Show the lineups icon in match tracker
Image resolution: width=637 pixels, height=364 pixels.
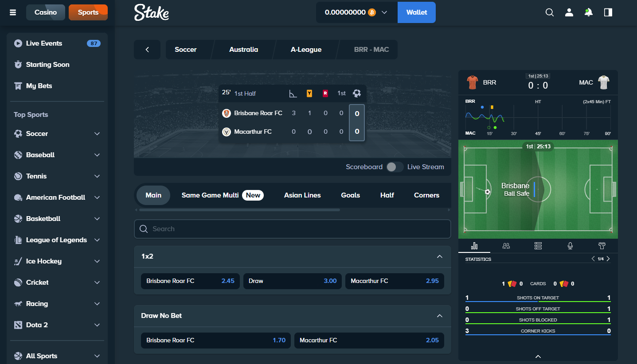click(x=506, y=246)
